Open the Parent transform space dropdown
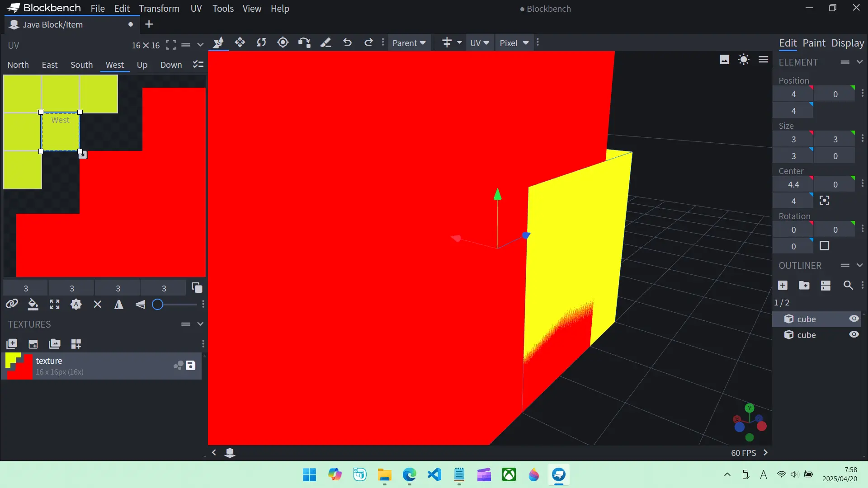This screenshot has width=868, height=488. (x=409, y=43)
